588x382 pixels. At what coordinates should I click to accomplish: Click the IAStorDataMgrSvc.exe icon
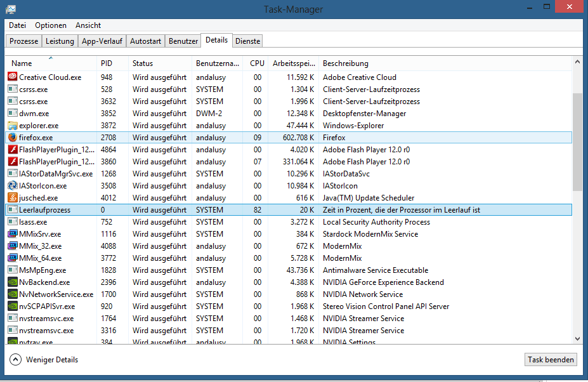click(13, 173)
